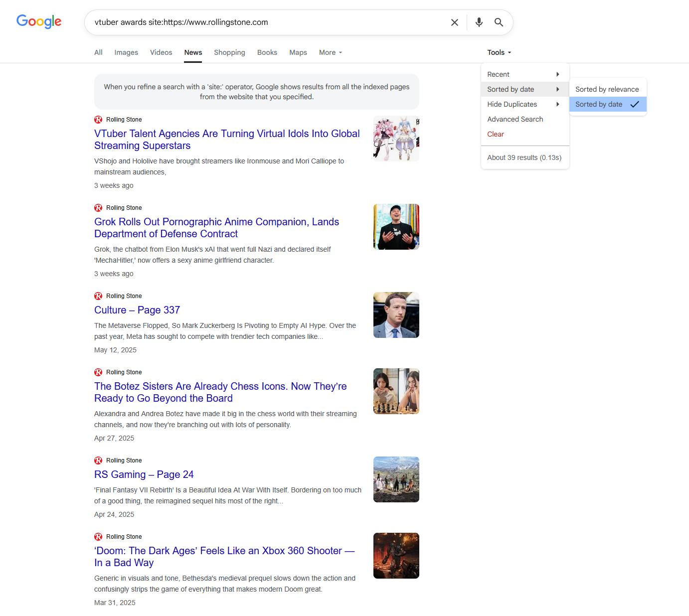The width and height of the screenshot is (689, 616).
Task: Click the VTuber anime characters thumbnail
Action: coord(396,139)
